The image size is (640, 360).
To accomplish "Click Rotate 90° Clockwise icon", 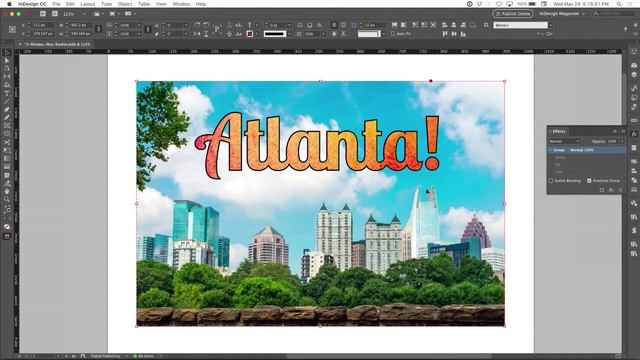I will click(197, 25).
